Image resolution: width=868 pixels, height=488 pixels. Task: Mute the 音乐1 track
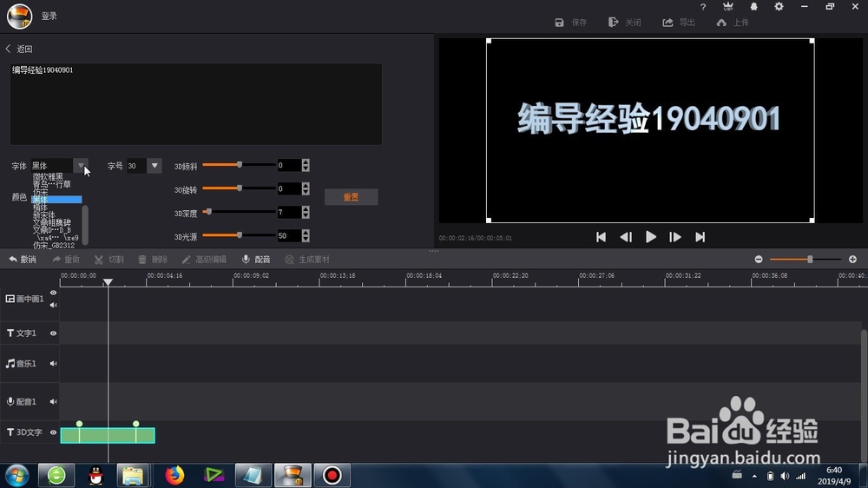pyautogui.click(x=53, y=363)
